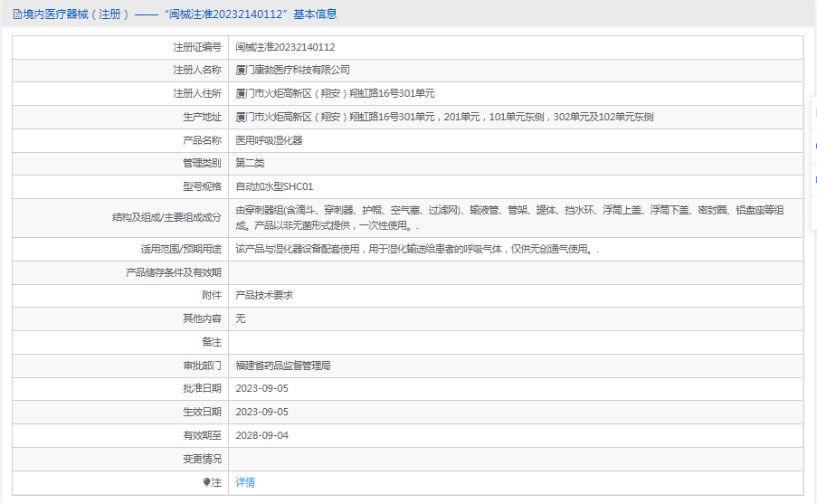Click attachment value 产品技术要求
817x504 pixels.
pyautogui.click(x=264, y=296)
